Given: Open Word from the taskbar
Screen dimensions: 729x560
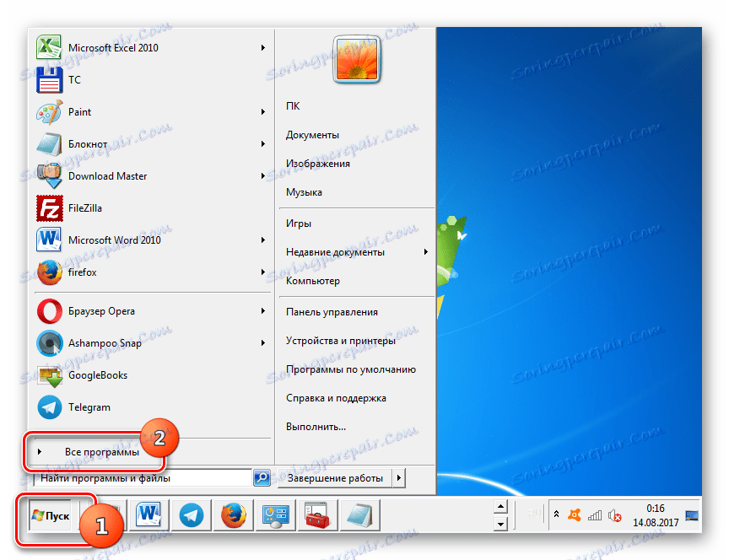Looking at the screenshot, I should (148, 514).
